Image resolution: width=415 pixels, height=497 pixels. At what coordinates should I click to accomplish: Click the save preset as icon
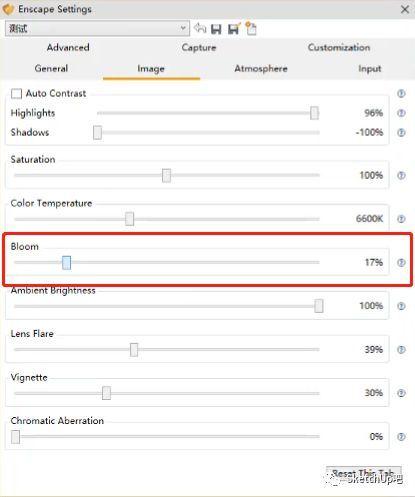(x=234, y=29)
